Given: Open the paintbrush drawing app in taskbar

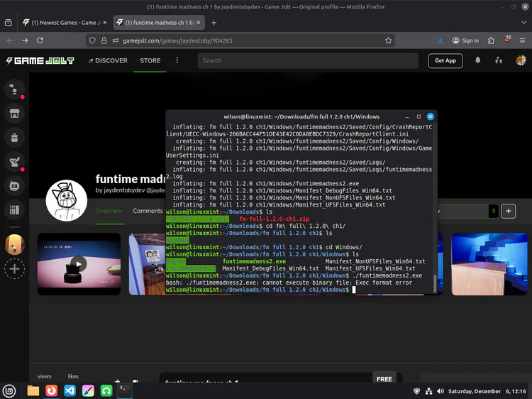Looking at the screenshot, I should pos(88,391).
